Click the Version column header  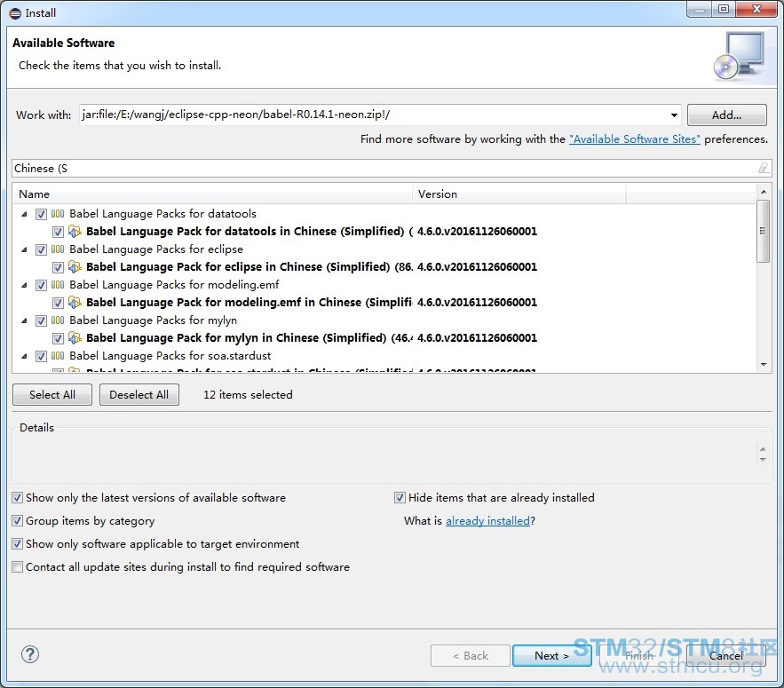coord(519,194)
